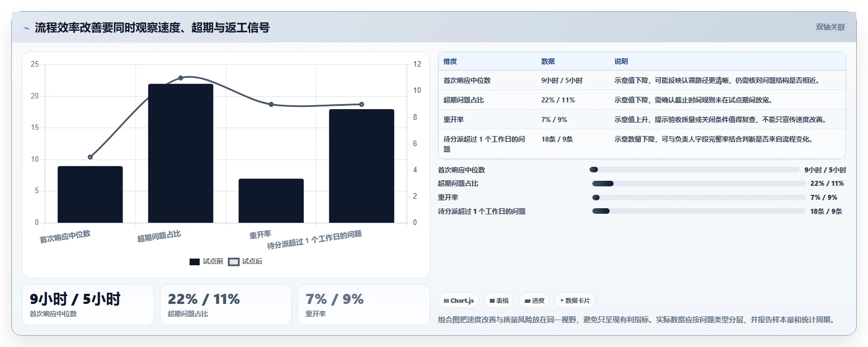Click the line point above 超期问题占比 bar
This screenshot has height=347, width=868.
[181, 78]
